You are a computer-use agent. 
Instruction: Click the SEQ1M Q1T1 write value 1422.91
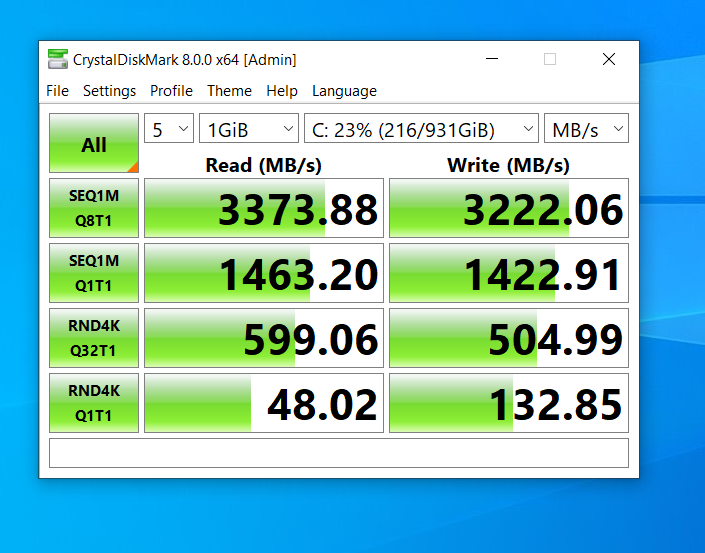pos(509,273)
